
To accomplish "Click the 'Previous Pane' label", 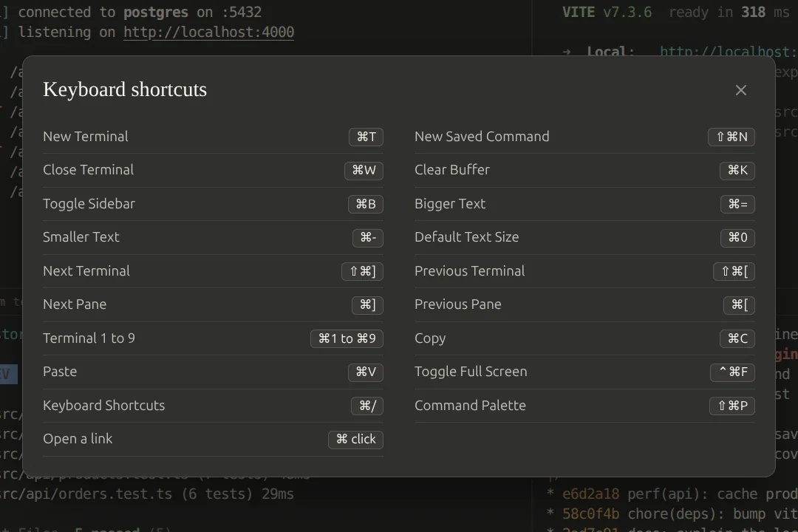I will 457,304.
